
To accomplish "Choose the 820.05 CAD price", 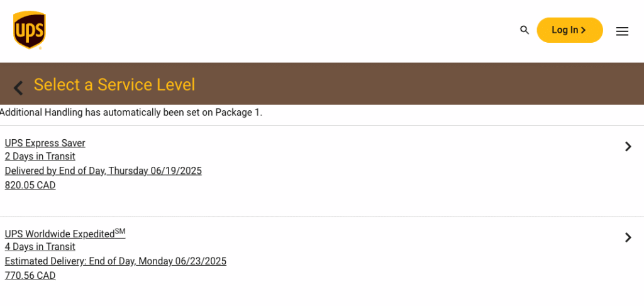I will point(30,186).
